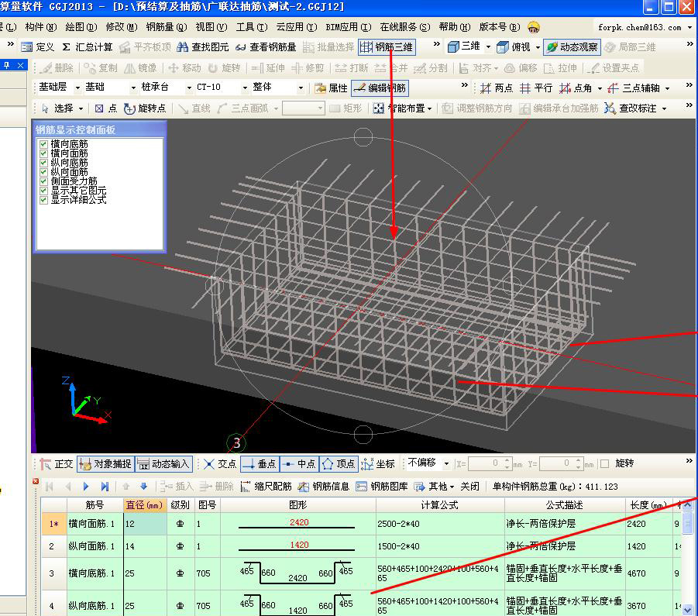Open the 选择 tool dropdown arrow
Viewport: 698px width, 616px height.
click(81, 108)
